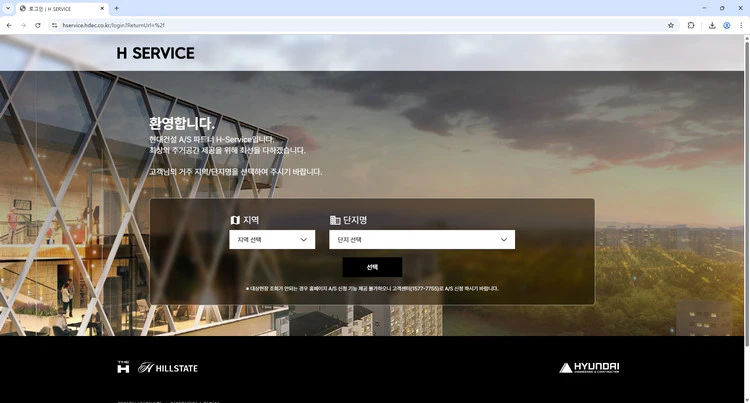Click the H SERVICE header logo
Viewport: 750px width, 403px height.
(x=155, y=54)
